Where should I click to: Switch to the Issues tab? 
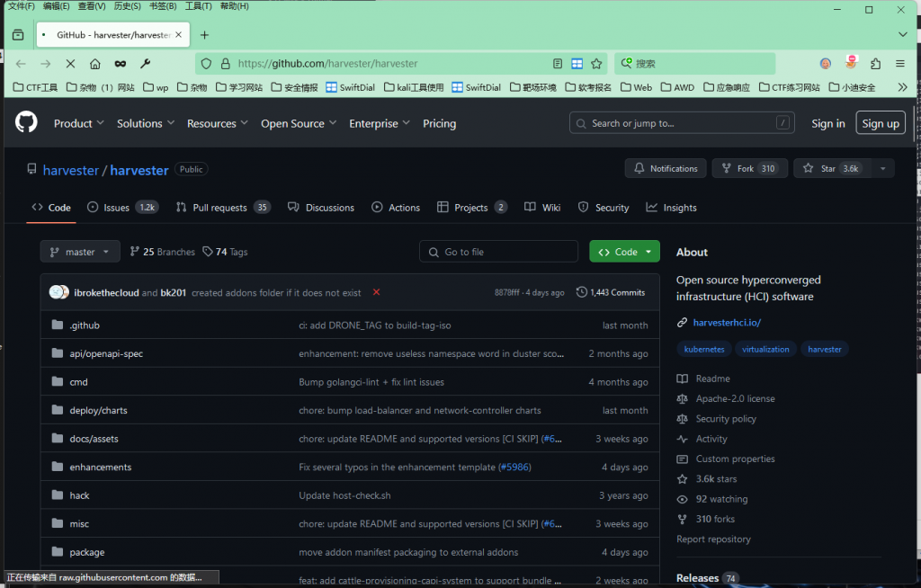click(x=122, y=208)
